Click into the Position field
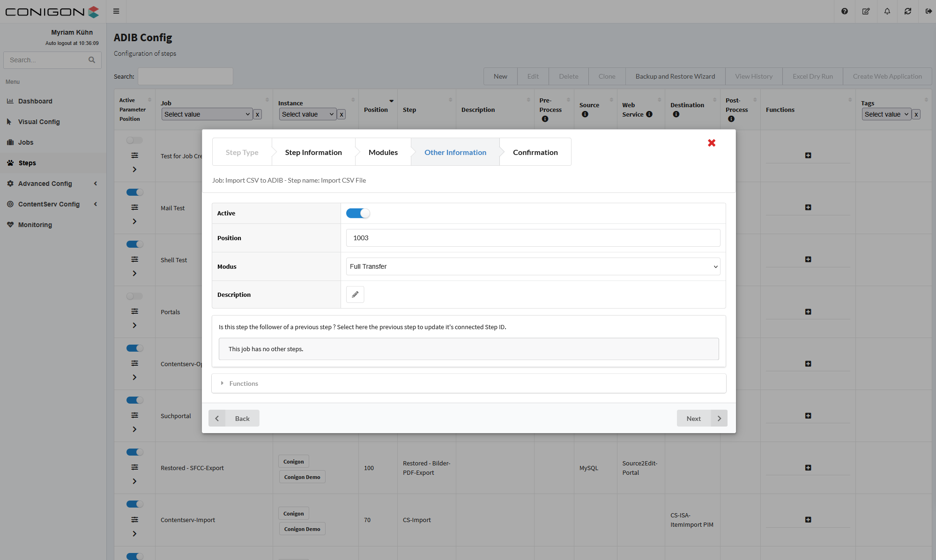936x560 pixels. (533, 238)
